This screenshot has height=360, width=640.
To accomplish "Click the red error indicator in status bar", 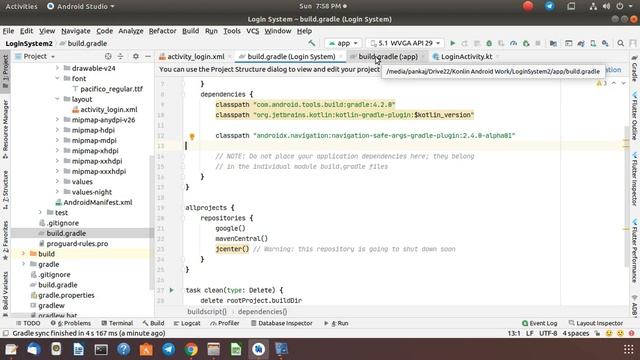I will click(x=631, y=333).
